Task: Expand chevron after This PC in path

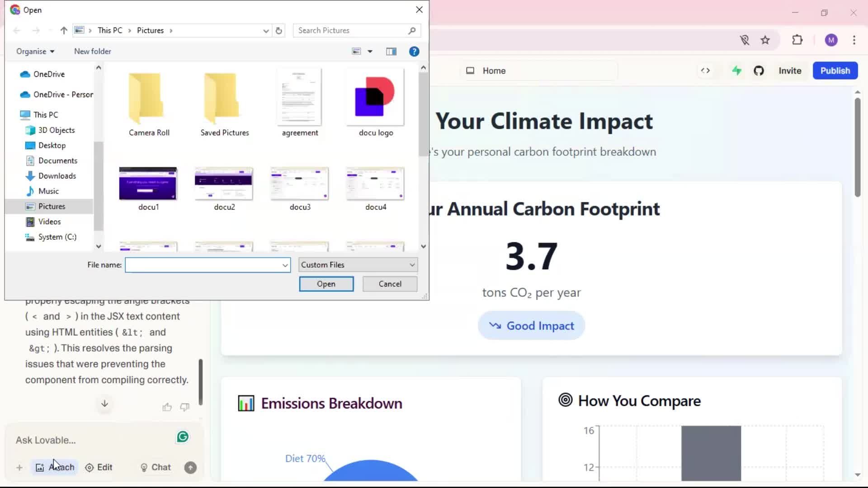Action: pyautogui.click(x=129, y=30)
